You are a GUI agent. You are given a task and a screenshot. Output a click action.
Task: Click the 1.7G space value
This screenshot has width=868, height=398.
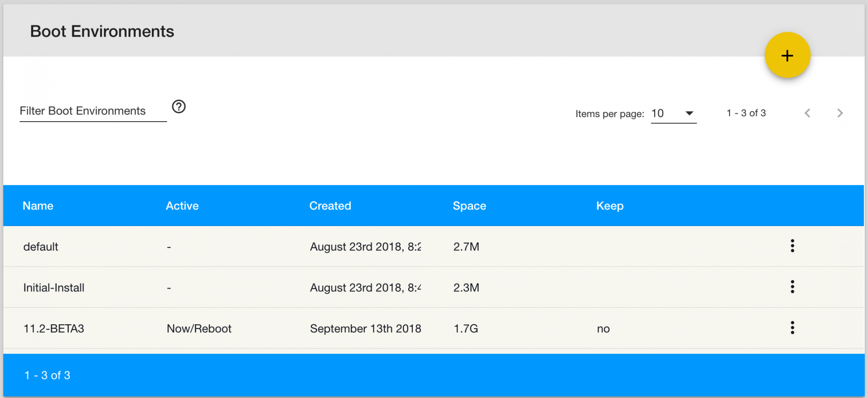(x=466, y=329)
